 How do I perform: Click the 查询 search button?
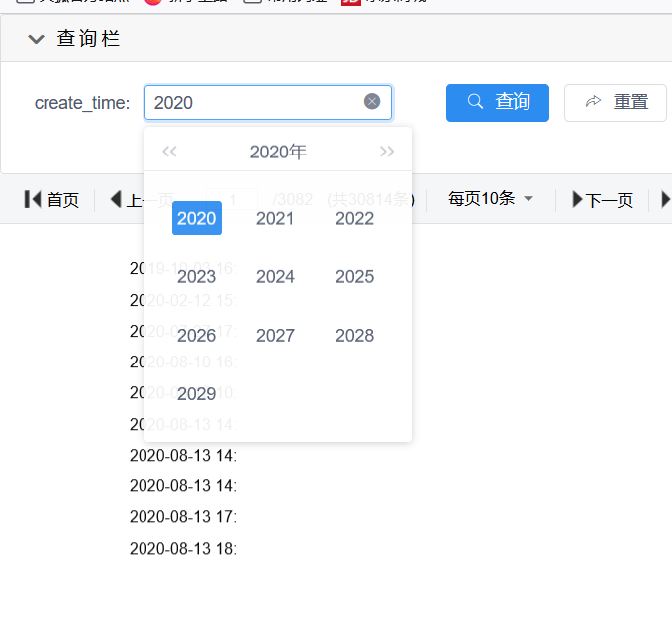[x=497, y=103]
